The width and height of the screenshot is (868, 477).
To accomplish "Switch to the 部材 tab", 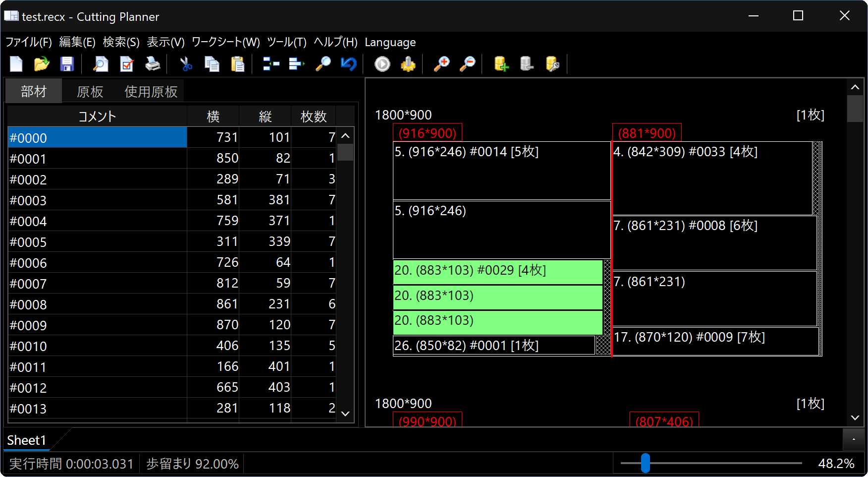I will click(x=34, y=91).
